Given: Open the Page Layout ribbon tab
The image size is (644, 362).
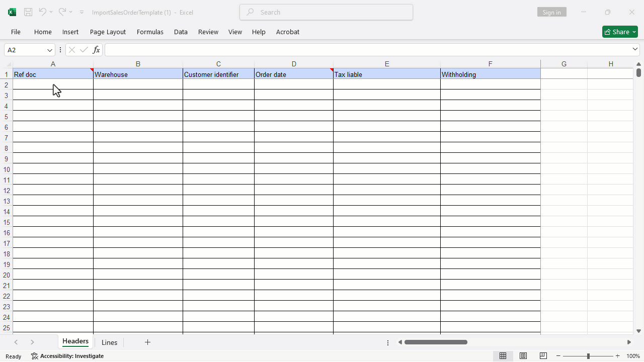Looking at the screenshot, I should (x=108, y=32).
